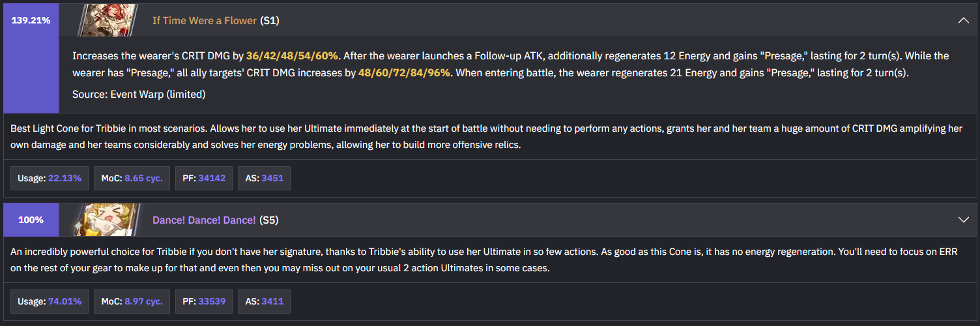Select the PF 34142 stat box
Screen dimensions: 980x326
[204, 178]
